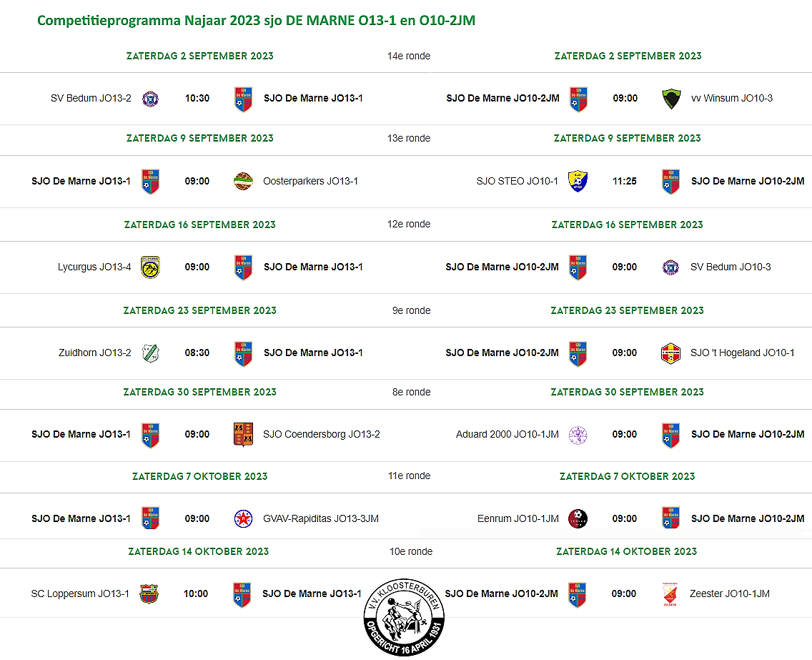Click the SJO 't Hogeland JO10-1 logo
The width and height of the screenshot is (812, 660).
(670, 353)
